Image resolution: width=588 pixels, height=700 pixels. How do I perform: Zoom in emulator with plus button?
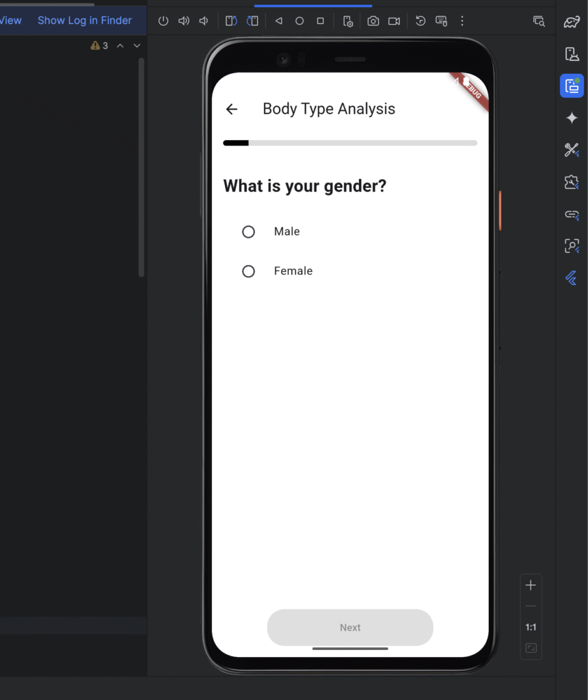pyautogui.click(x=531, y=585)
